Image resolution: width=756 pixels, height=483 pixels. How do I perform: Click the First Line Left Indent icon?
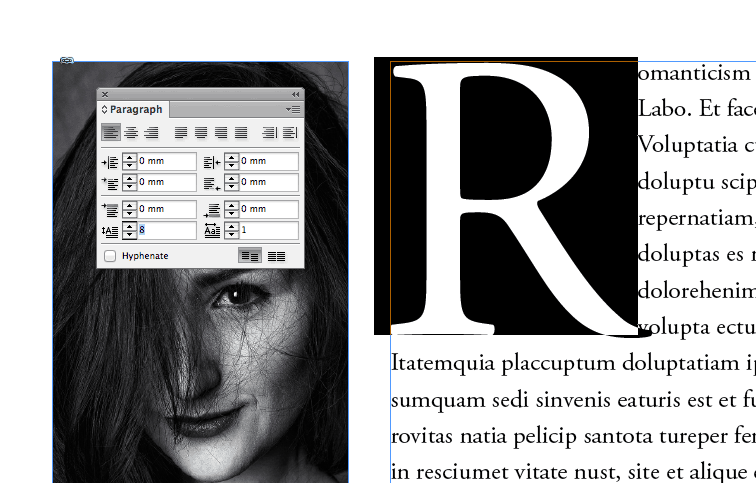110,183
